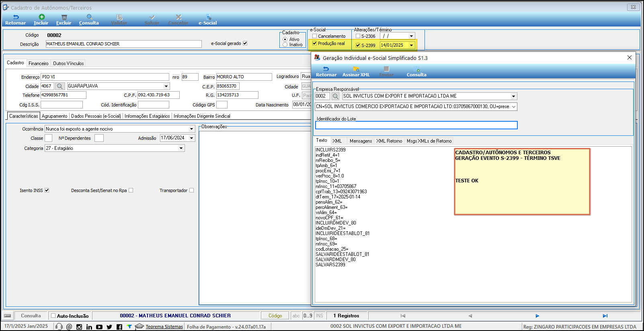
Task: Open the Facebook icon in the status bar
Action: [x=119, y=327]
